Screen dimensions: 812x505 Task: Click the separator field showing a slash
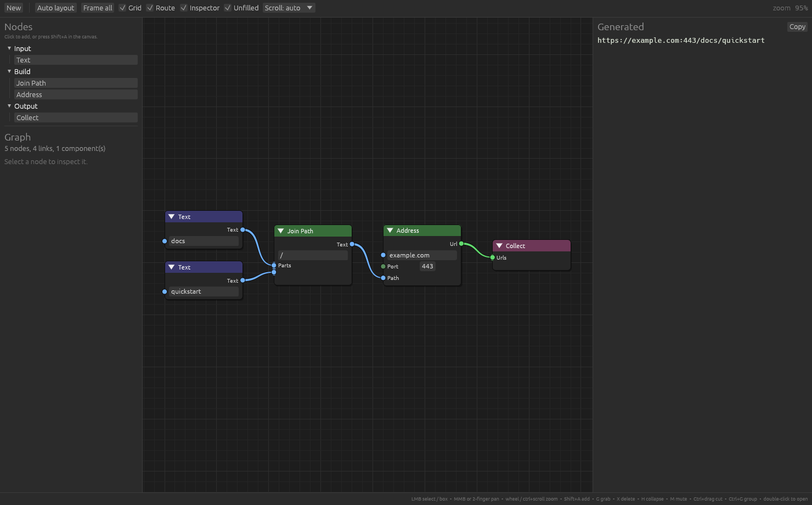tap(313, 255)
